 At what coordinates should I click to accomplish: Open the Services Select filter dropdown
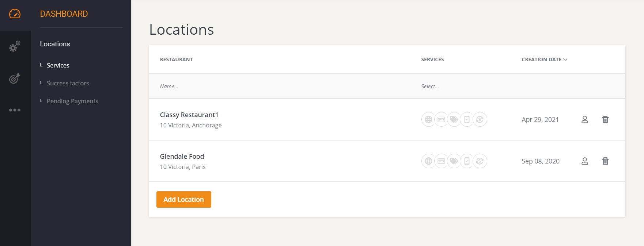(430, 87)
